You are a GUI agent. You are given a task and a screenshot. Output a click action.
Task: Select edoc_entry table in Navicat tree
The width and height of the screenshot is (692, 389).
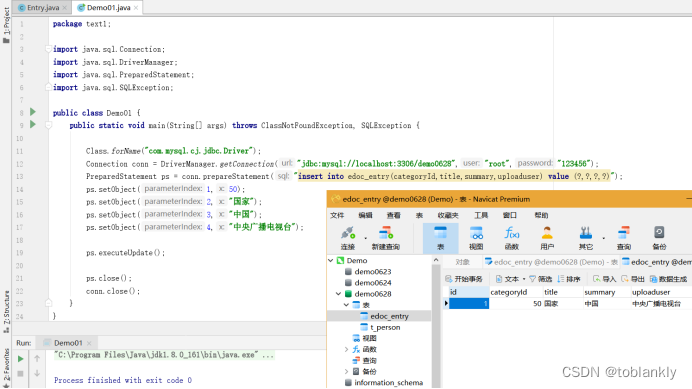click(x=389, y=316)
